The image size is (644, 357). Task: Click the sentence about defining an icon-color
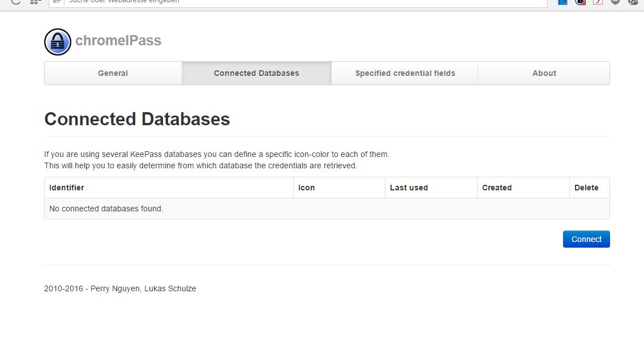(217, 154)
